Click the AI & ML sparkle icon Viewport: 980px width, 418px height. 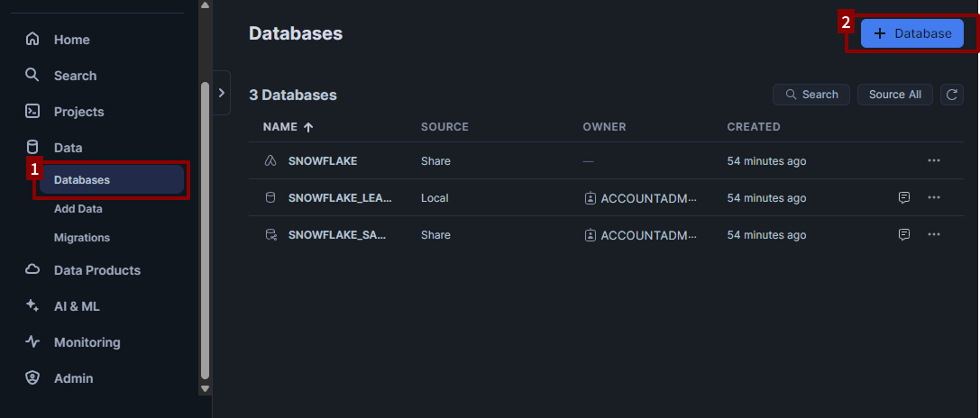click(32, 306)
